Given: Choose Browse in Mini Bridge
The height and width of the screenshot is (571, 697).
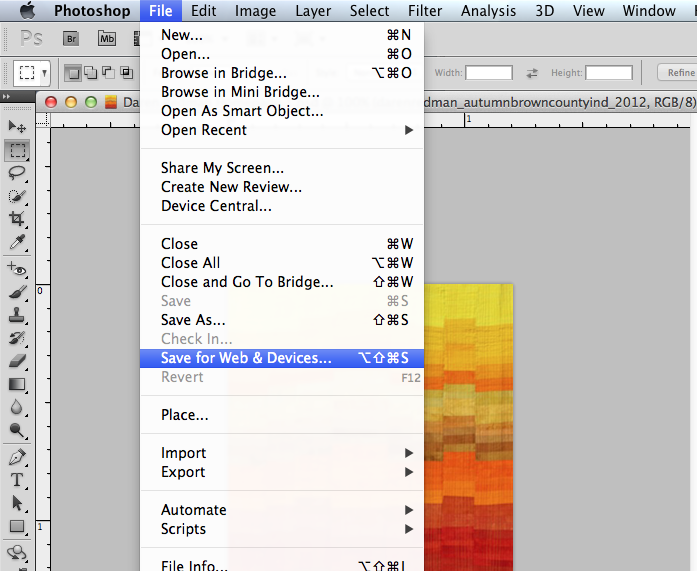Looking at the screenshot, I should [x=282, y=92].
